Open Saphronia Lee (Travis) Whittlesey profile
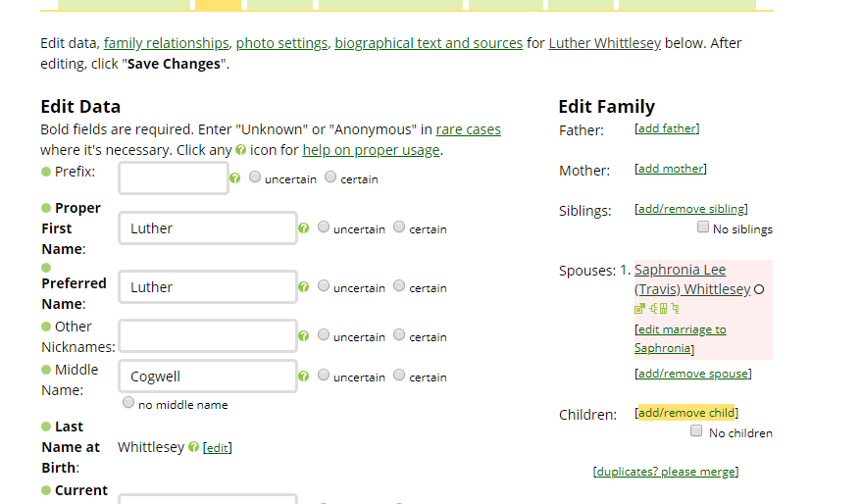The image size is (862, 504). point(692,279)
